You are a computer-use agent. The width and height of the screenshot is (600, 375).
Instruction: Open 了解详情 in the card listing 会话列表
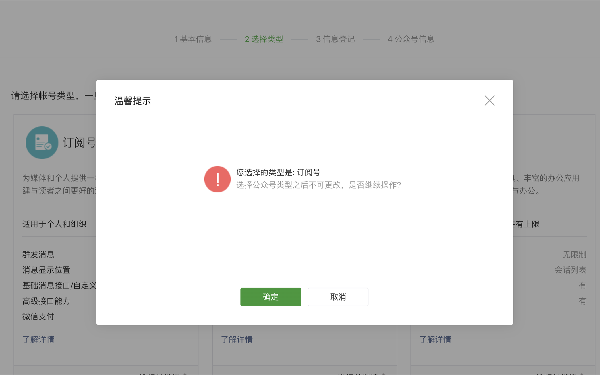coord(435,339)
